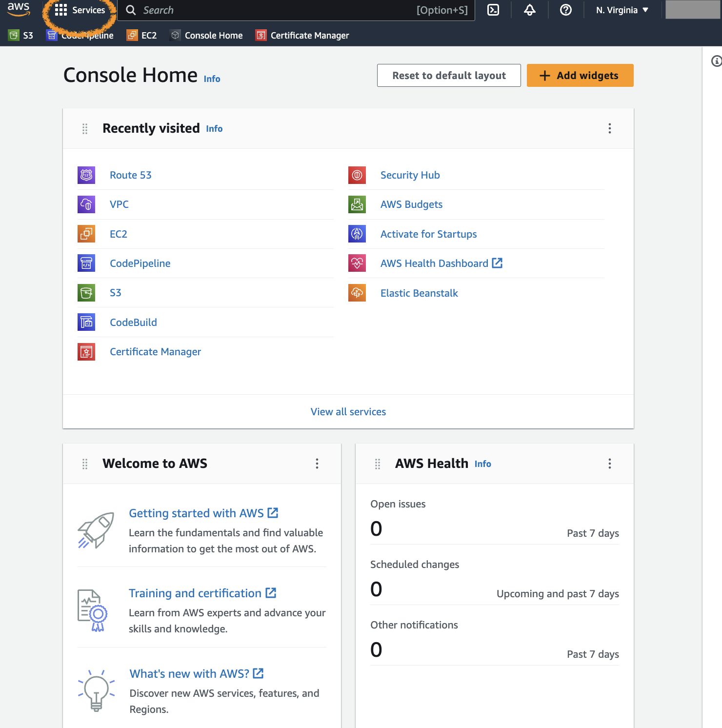
Task: Click the certificate training icon
Action: (93, 610)
